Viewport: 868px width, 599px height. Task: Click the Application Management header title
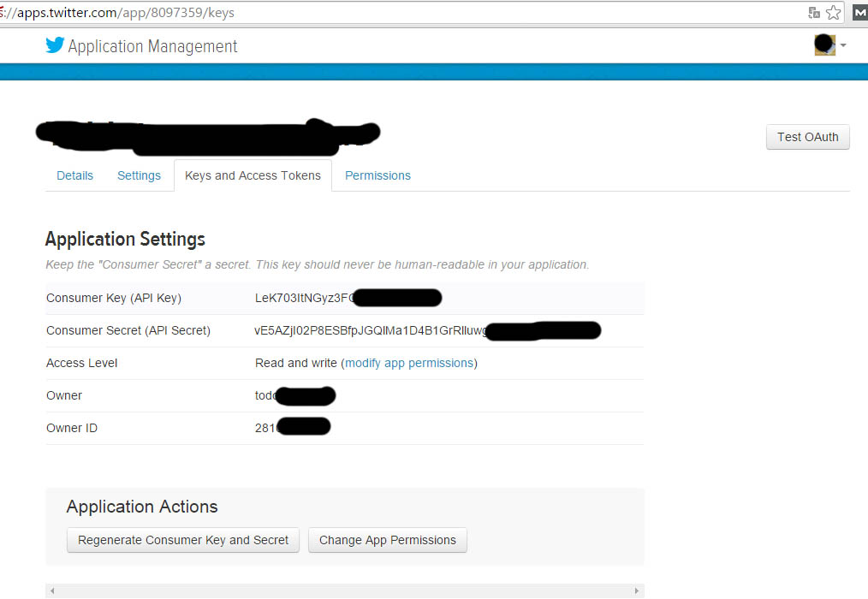tap(152, 46)
